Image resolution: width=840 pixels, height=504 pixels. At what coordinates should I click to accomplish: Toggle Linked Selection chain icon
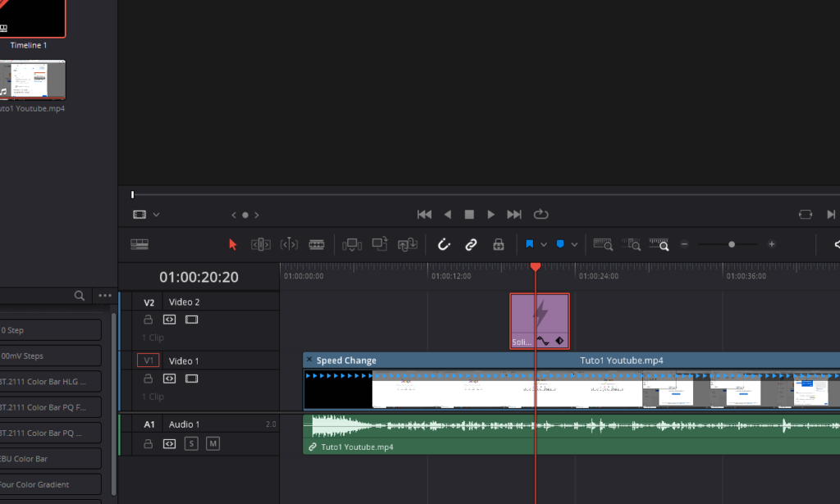(471, 244)
